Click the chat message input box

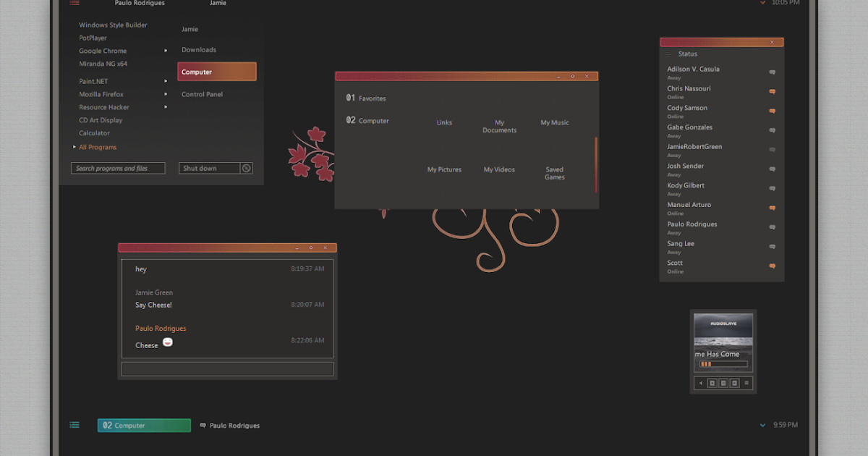coord(227,369)
